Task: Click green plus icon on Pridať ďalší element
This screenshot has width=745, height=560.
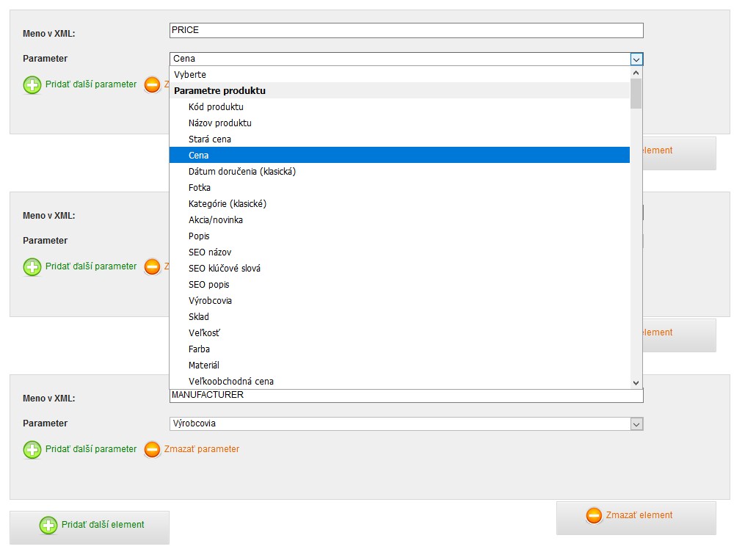Action: (x=48, y=526)
